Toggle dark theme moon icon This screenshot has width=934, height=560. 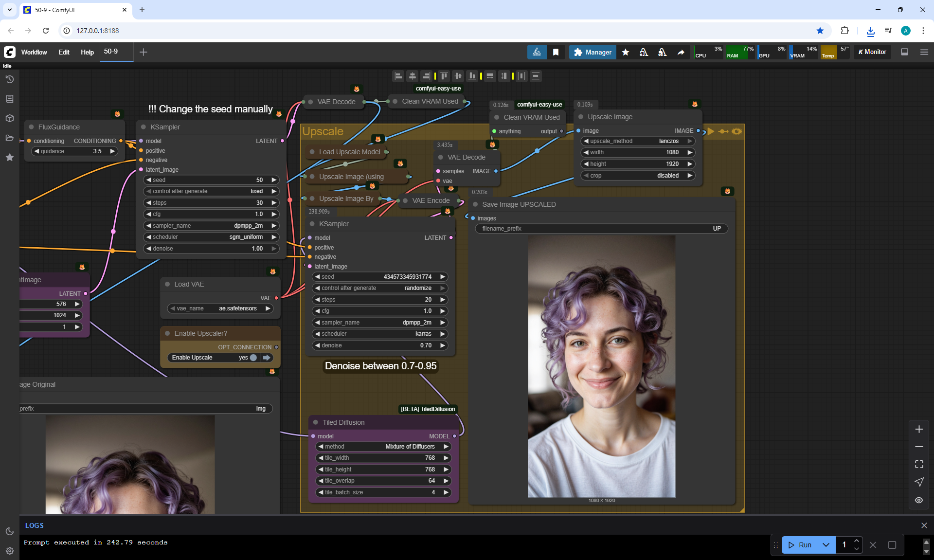pos(9,531)
